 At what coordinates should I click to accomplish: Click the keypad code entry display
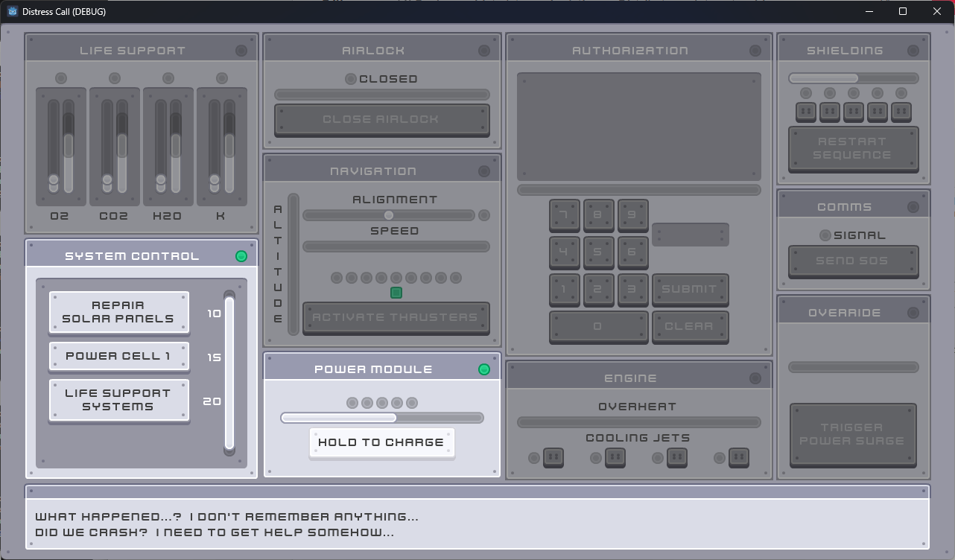pyautogui.click(x=691, y=235)
